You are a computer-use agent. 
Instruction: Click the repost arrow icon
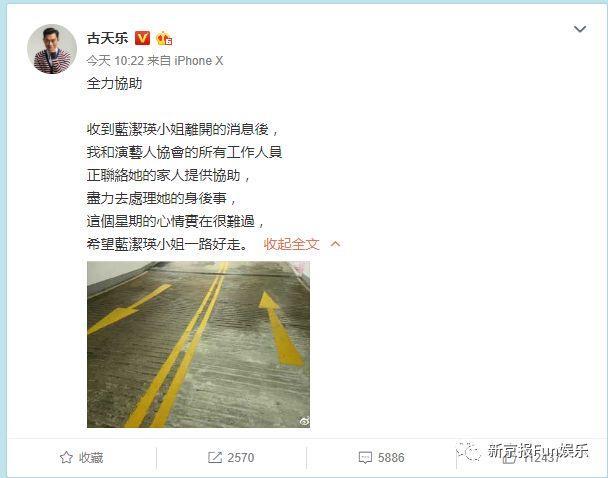[214, 457]
